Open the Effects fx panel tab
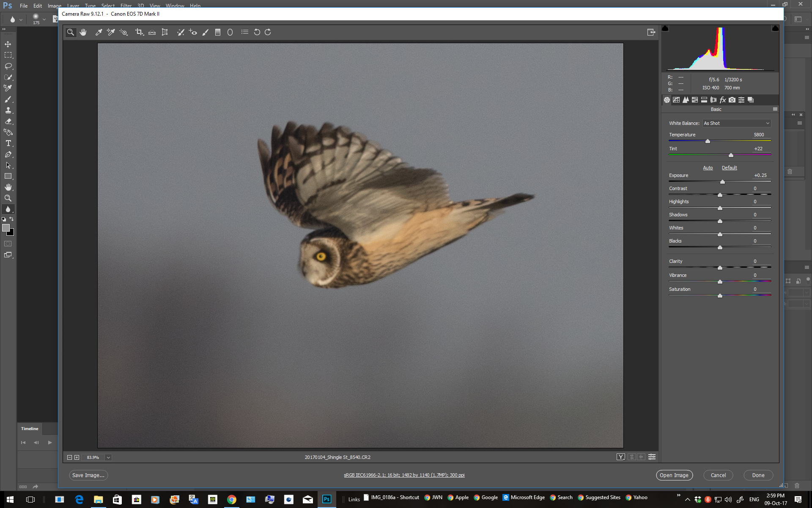 pos(723,100)
